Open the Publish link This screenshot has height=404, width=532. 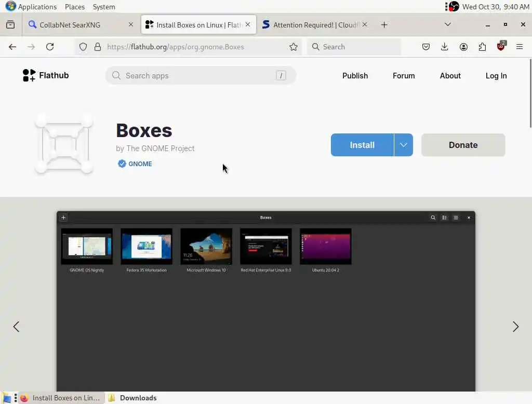pos(355,76)
